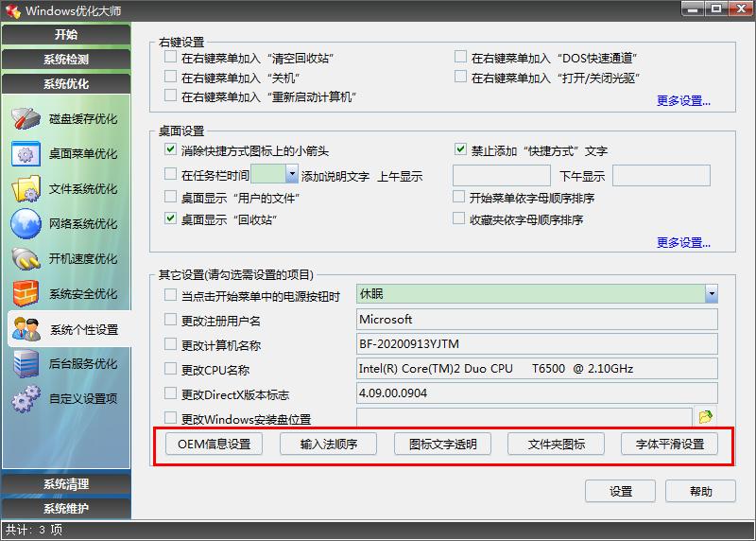756x541 pixels.
Task: Uncheck '消除快捷方式图标上的小箭头' option
Action: pos(171,149)
